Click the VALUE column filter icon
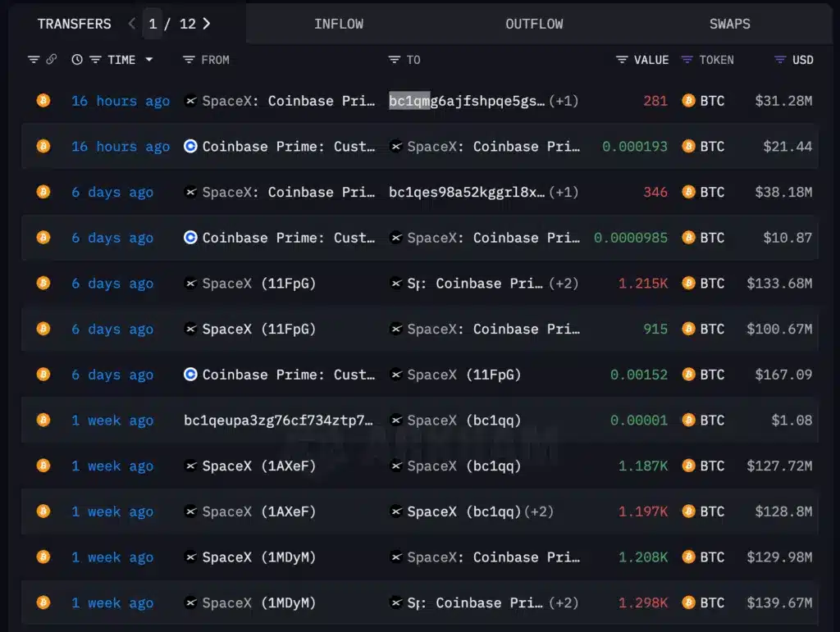840x632 pixels. [x=622, y=60]
